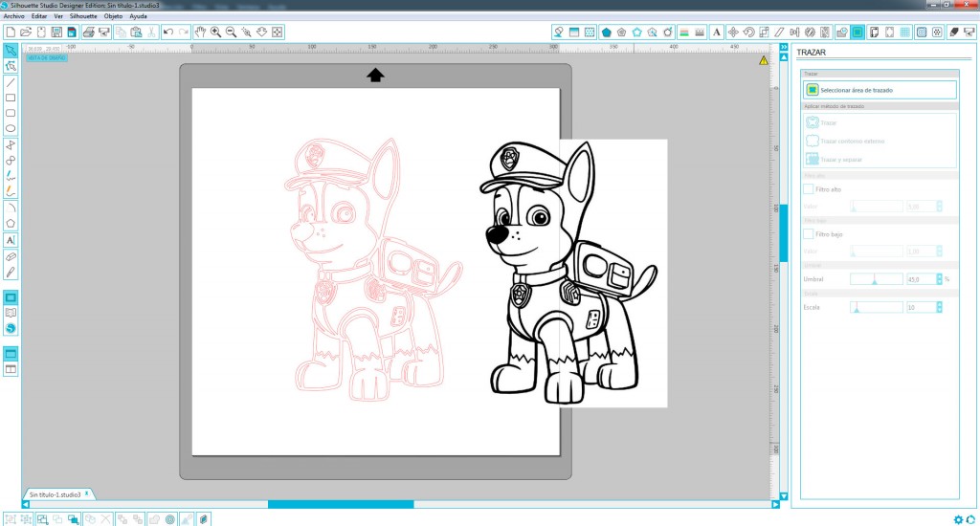This screenshot has width=980, height=526.
Task: Undo the last action
Action: (x=168, y=32)
